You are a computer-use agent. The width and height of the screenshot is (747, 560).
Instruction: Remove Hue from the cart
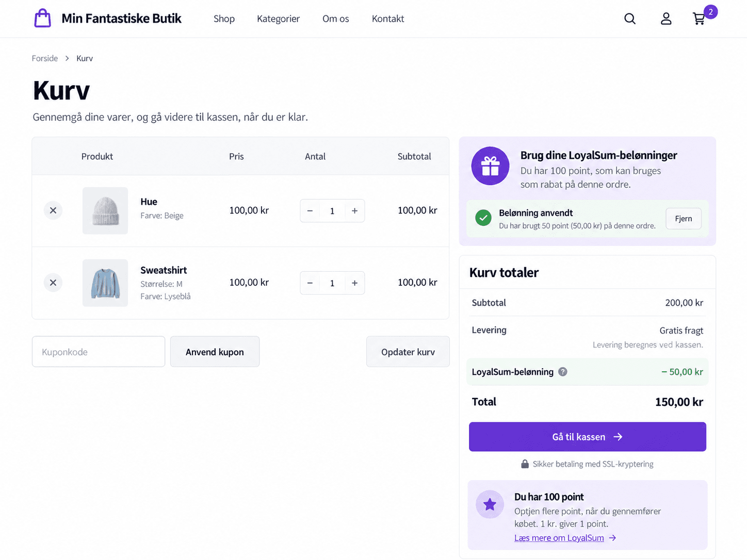[x=53, y=210]
